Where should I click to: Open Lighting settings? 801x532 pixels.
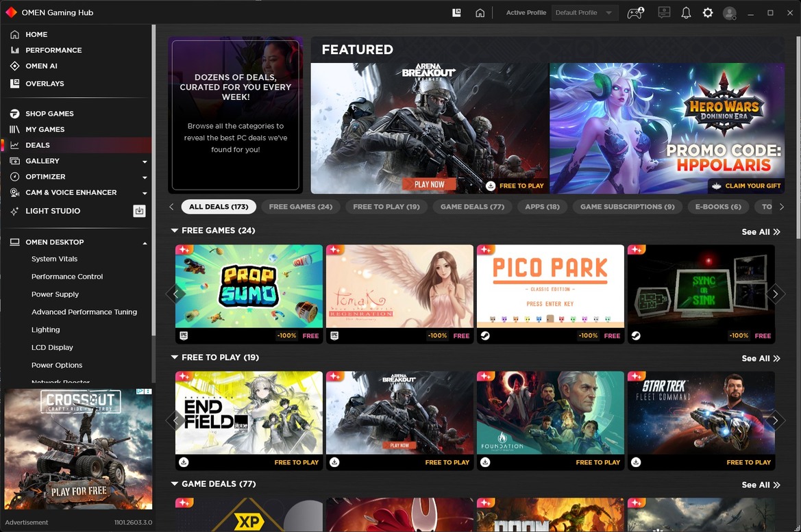point(45,330)
